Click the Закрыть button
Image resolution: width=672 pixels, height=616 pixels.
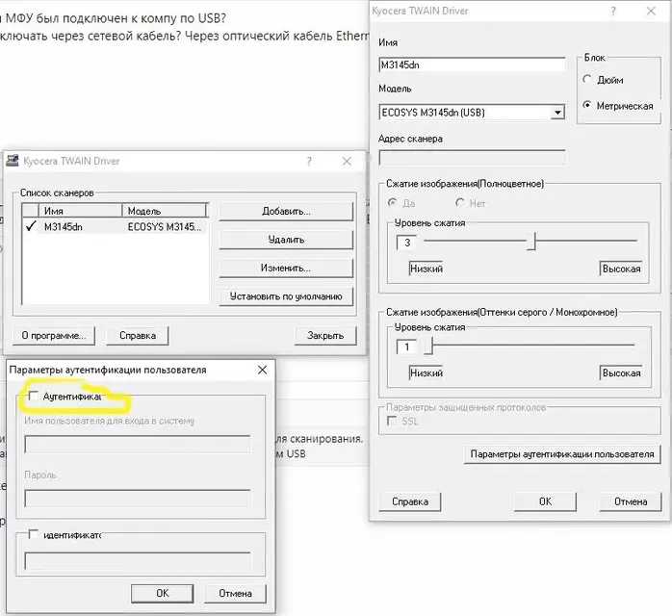pos(325,335)
